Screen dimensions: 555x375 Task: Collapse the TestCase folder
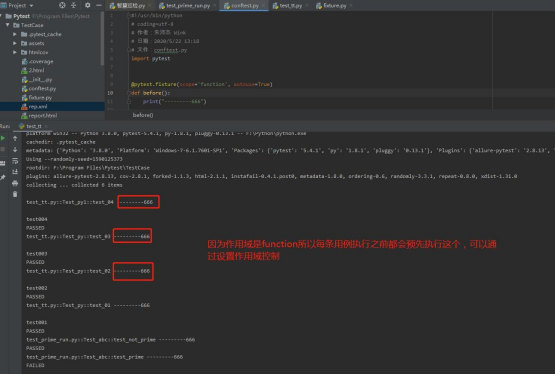click(7, 25)
